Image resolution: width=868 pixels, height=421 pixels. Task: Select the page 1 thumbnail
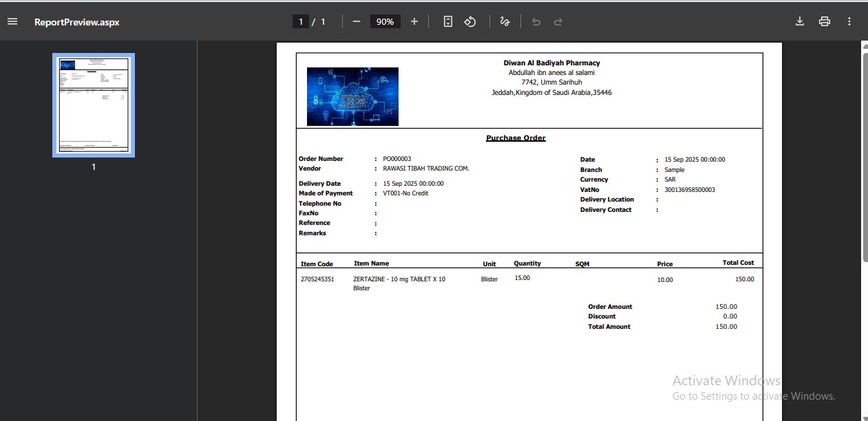pyautogui.click(x=94, y=105)
